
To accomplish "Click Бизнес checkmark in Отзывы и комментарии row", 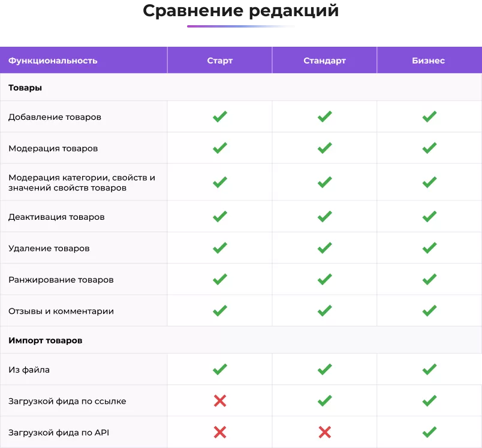I will click(429, 311).
